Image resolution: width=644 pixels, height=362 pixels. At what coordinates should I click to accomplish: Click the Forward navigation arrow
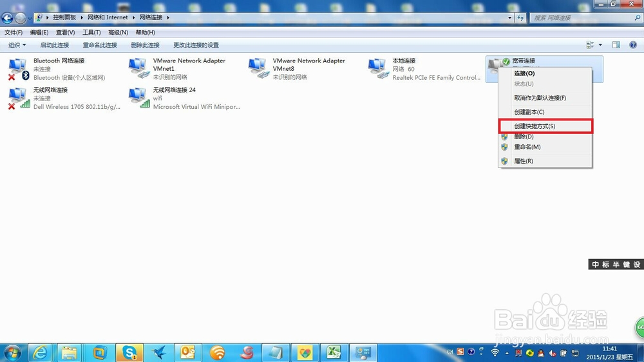20,17
